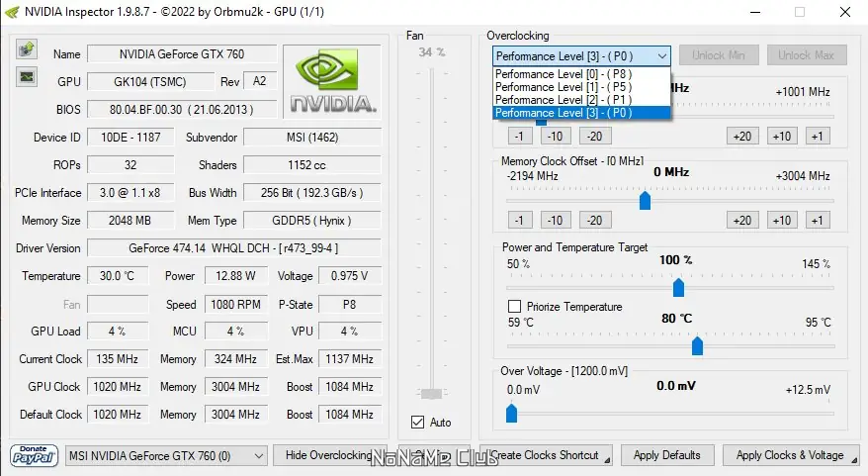This screenshot has height=476, width=868.
Task: Click the +10 button under base clock offset
Action: tap(782, 137)
